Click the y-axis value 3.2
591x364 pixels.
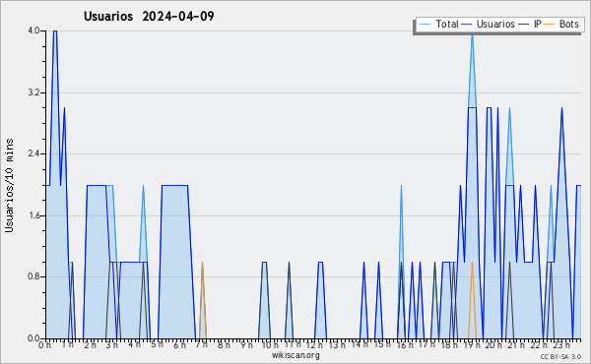click(33, 92)
